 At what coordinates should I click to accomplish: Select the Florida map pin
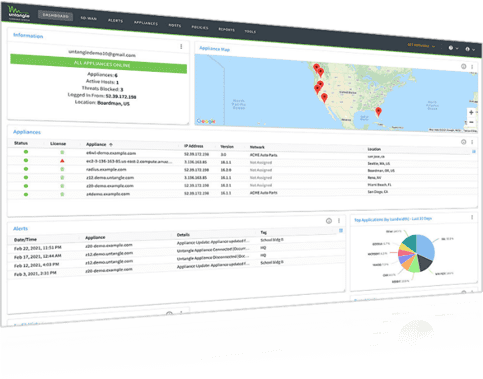click(x=378, y=112)
